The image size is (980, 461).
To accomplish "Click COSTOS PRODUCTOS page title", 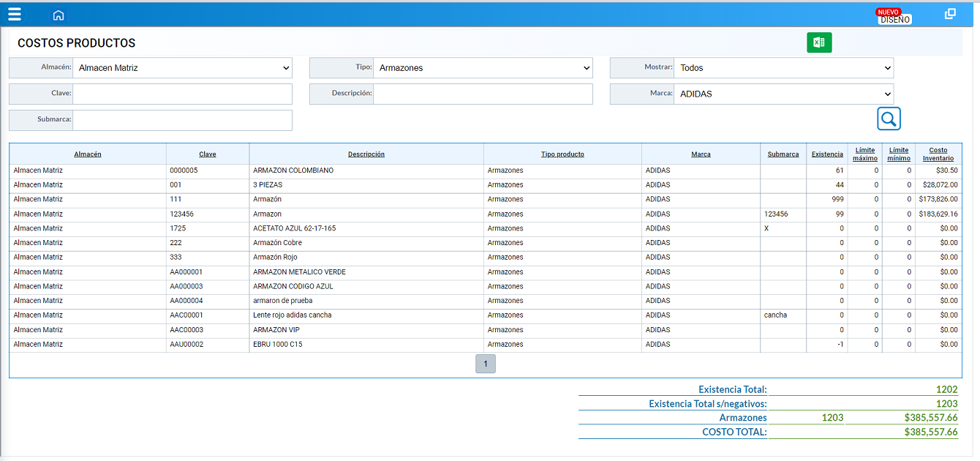I will [x=77, y=43].
